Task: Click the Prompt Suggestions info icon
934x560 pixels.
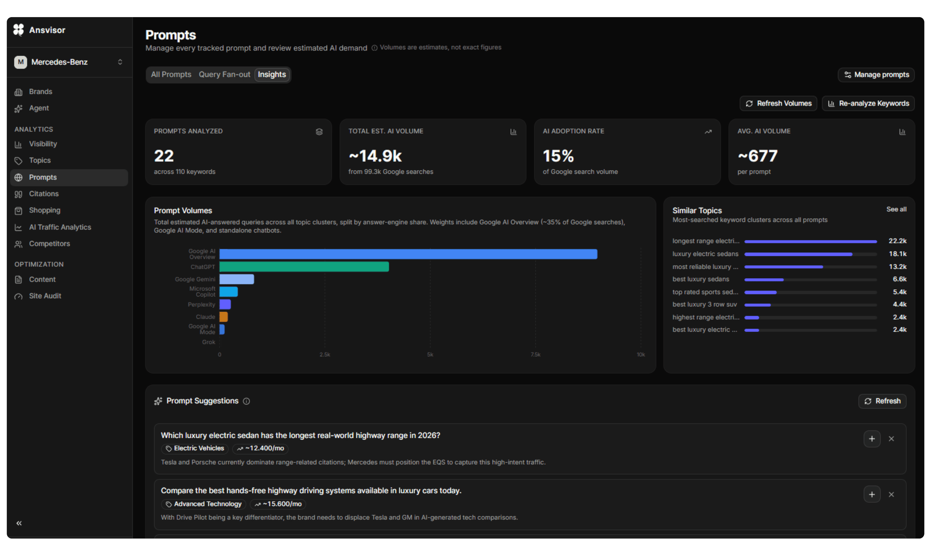Action: point(246,402)
